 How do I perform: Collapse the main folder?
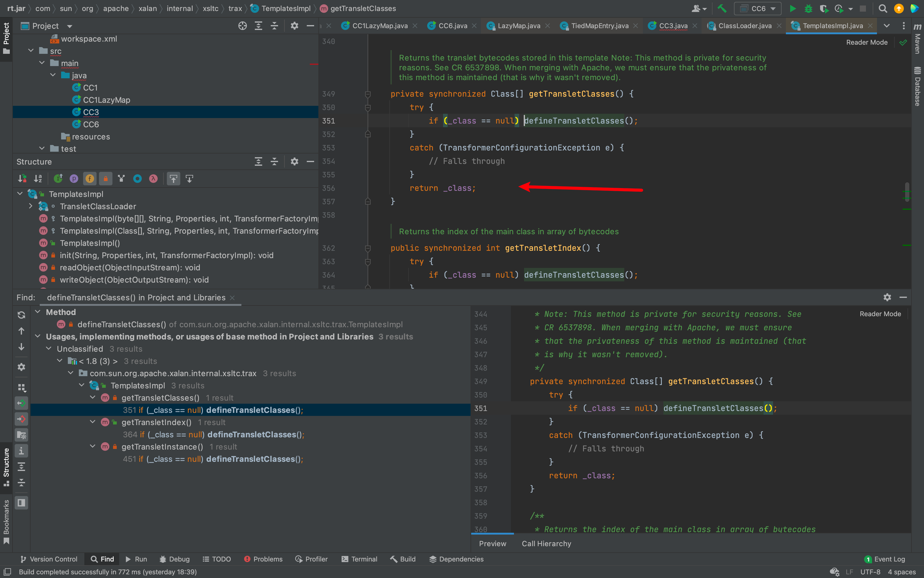point(42,63)
